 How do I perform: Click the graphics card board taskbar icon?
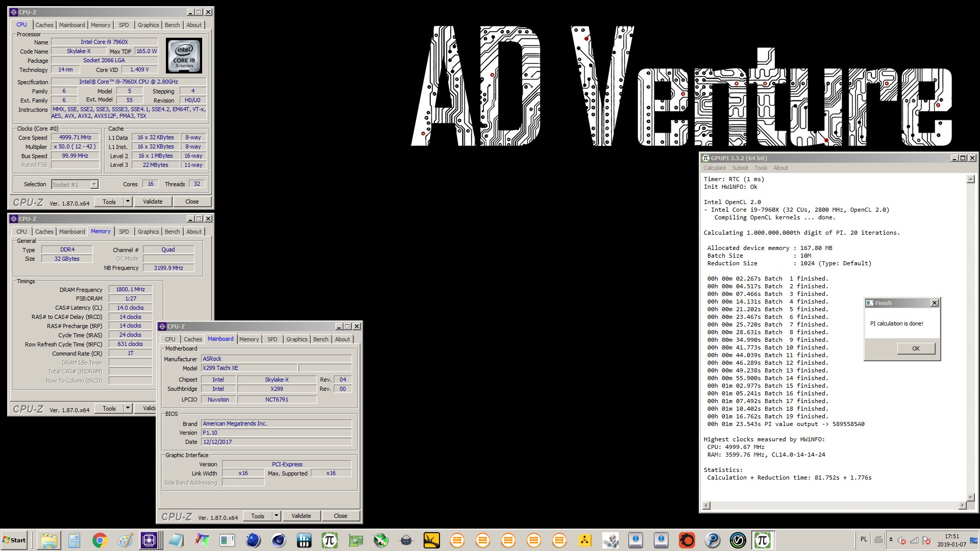click(x=355, y=540)
